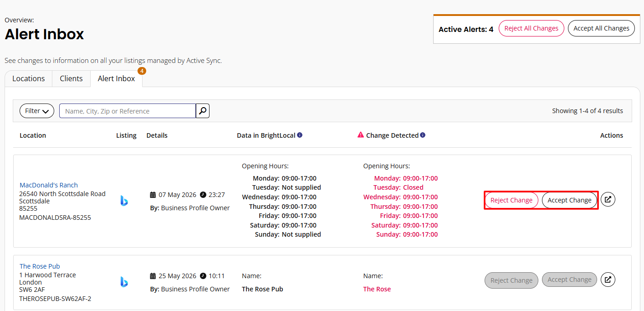Click 'Sunday: Not supplied' in BrightLocal data
This screenshot has width=644, height=311.
tap(288, 234)
